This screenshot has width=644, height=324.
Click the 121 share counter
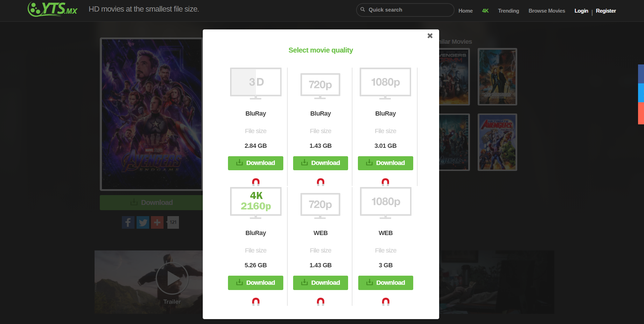pyautogui.click(x=173, y=222)
